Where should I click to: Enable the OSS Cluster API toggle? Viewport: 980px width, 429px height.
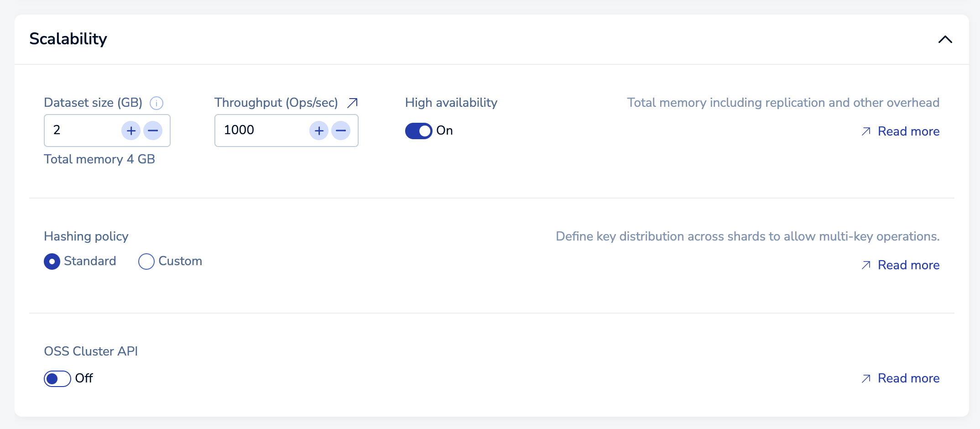[x=57, y=379]
